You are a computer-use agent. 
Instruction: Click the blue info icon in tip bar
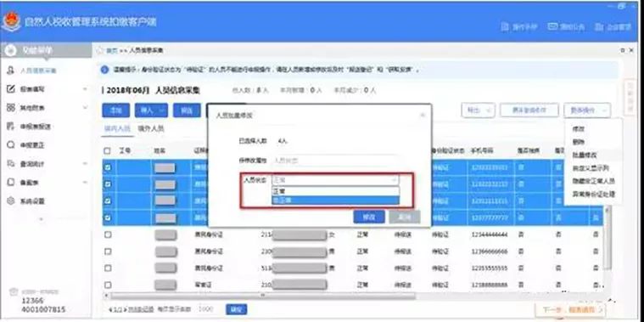tap(104, 70)
